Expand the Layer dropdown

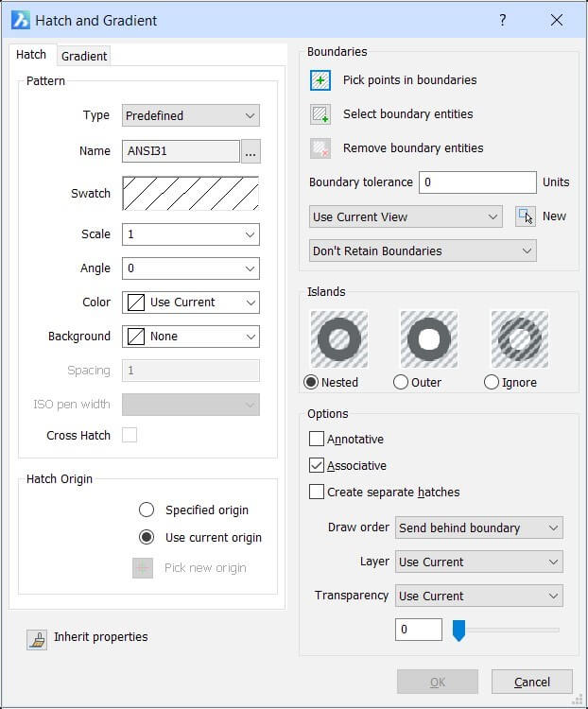(479, 562)
